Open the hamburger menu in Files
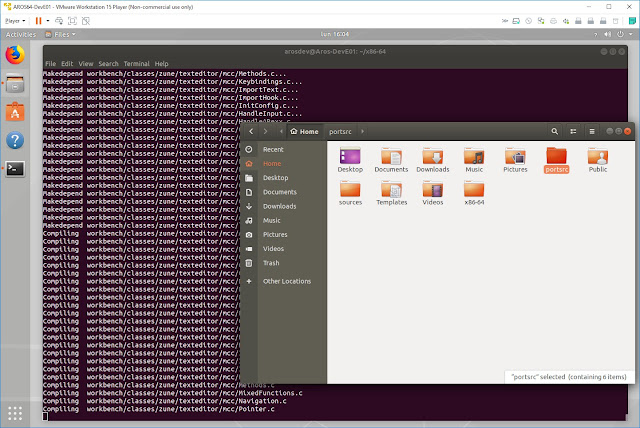Image resolution: width=640 pixels, height=428 pixels. 592,131
